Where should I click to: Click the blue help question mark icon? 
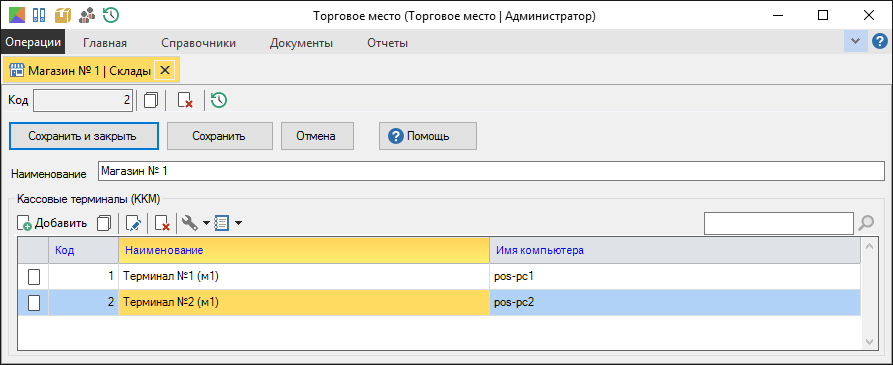click(x=880, y=42)
